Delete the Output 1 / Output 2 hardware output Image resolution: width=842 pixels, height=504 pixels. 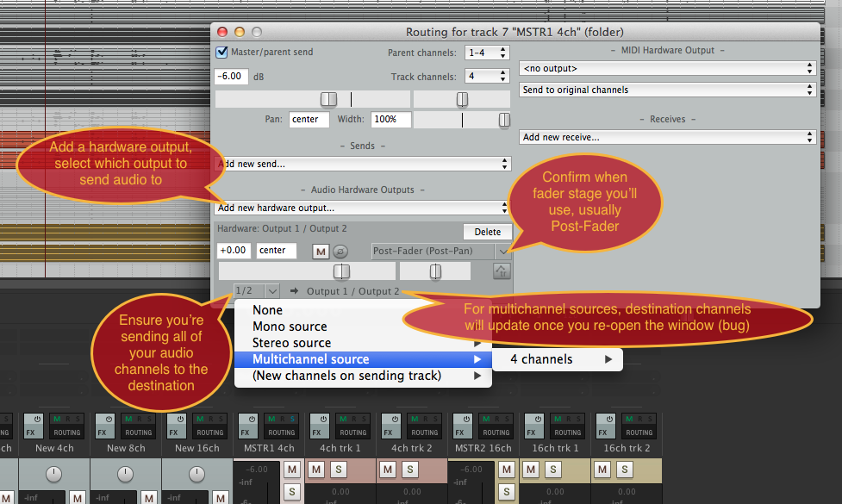[x=488, y=232]
